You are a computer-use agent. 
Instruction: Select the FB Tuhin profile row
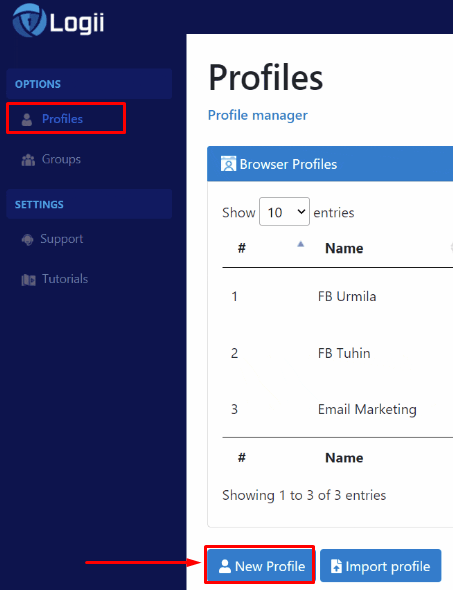(x=337, y=353)
